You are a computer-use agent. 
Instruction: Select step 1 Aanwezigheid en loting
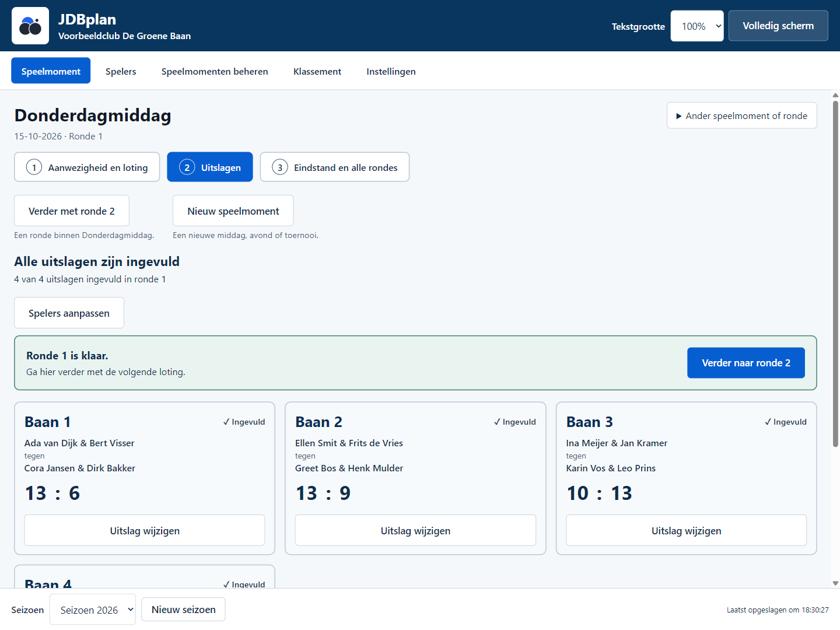[x=87, y=167]
